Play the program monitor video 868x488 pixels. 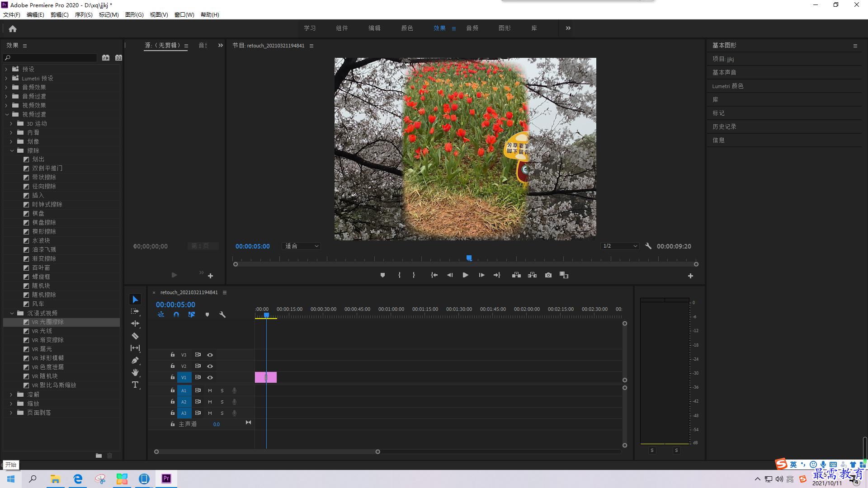tap(465, 275)
